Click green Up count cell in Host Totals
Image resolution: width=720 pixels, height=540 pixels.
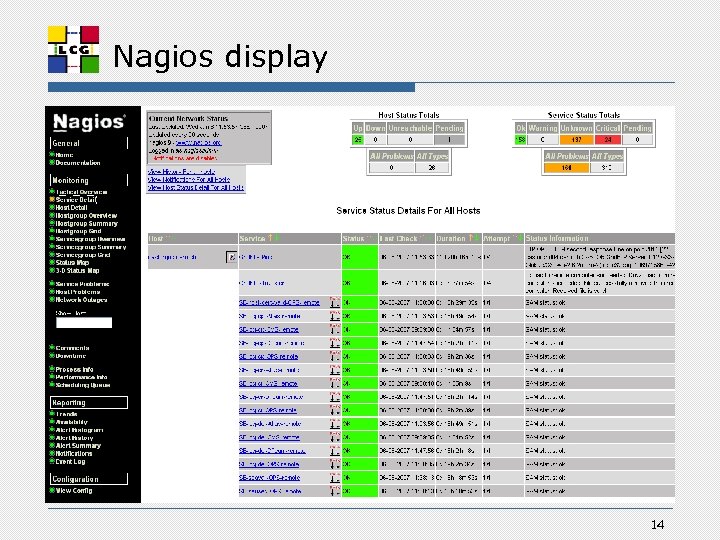(358, 140)
